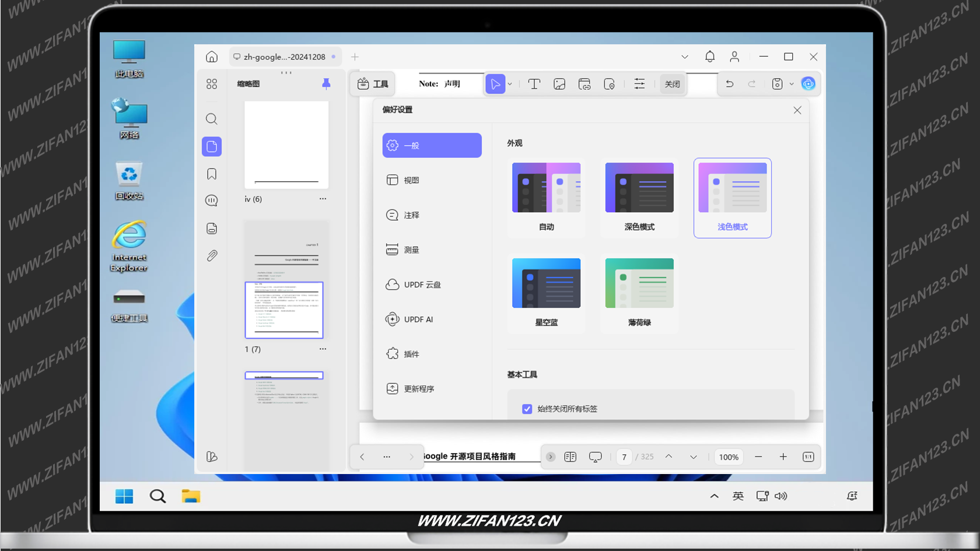980x551 pixels.
Task: Click the zoom out minus button
Action: click(758, 457)
